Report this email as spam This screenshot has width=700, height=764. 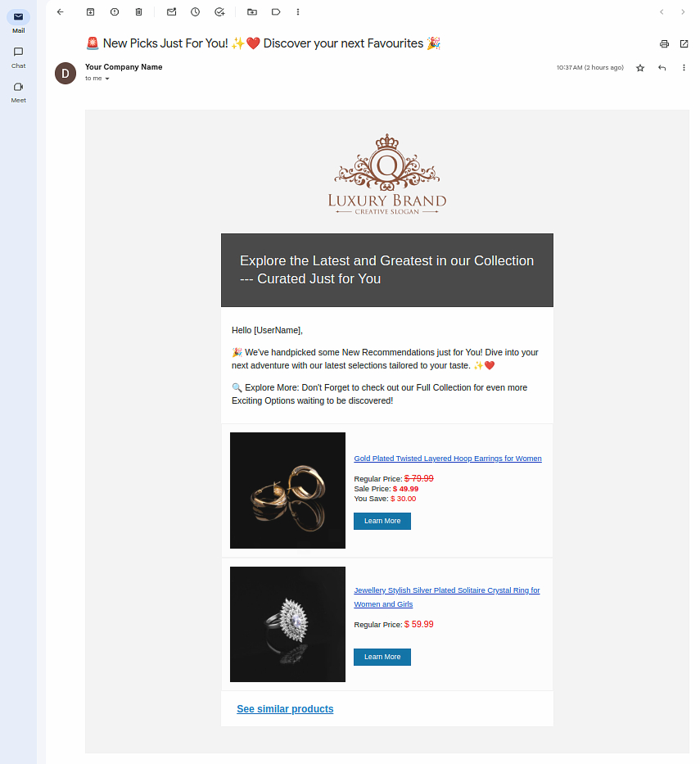pos(115,11)
